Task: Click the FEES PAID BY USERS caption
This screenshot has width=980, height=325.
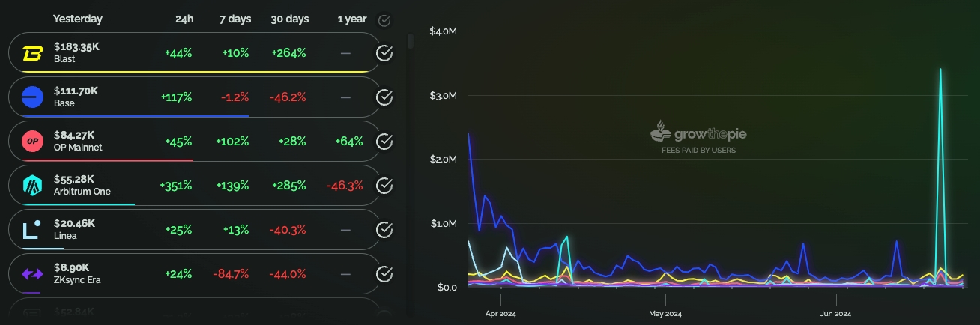Action: pos(698,151)
